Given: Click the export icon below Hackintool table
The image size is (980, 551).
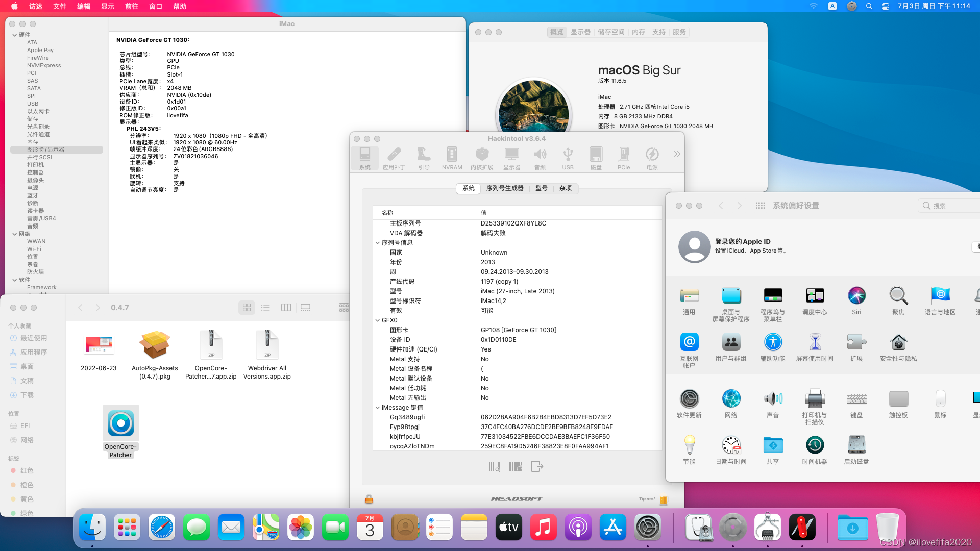Looking at the screenshot, I should point(537,466).
